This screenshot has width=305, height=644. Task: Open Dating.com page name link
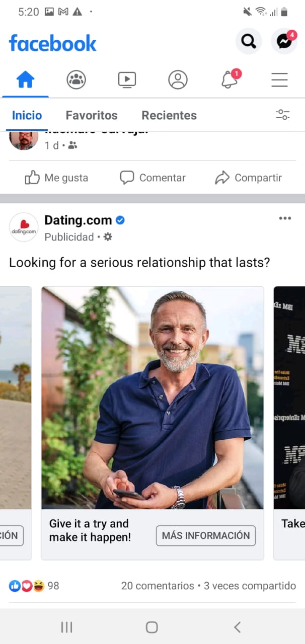[78, 220]
